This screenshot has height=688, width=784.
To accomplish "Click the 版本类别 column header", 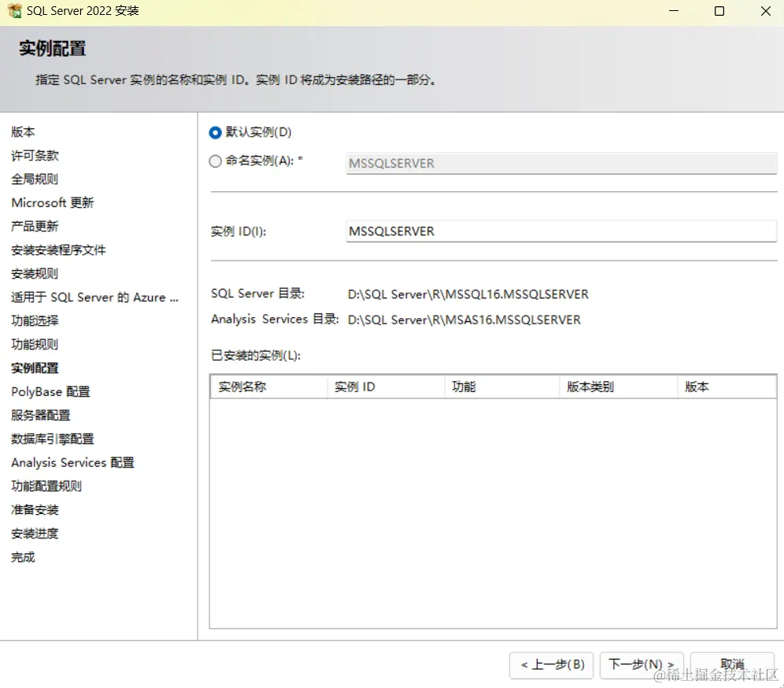I will click(590, 387).
